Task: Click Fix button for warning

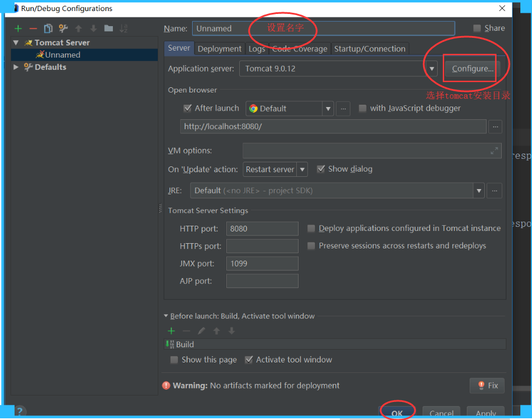Action: [x=487, y=386]
